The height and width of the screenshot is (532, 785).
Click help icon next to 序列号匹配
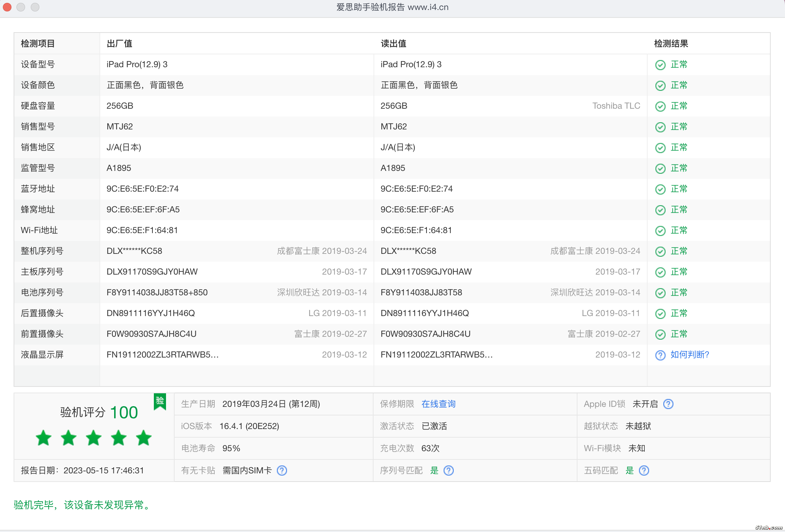pos(448,471)
